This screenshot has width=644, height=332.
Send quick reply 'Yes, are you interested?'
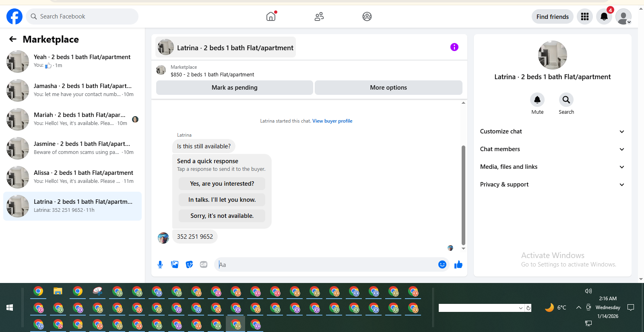(222, 184)
